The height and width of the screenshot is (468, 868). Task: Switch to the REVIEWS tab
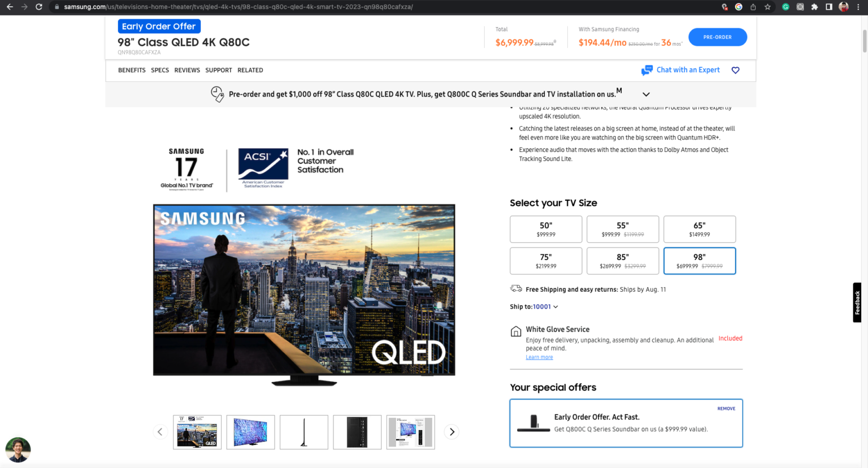point(187,70)
